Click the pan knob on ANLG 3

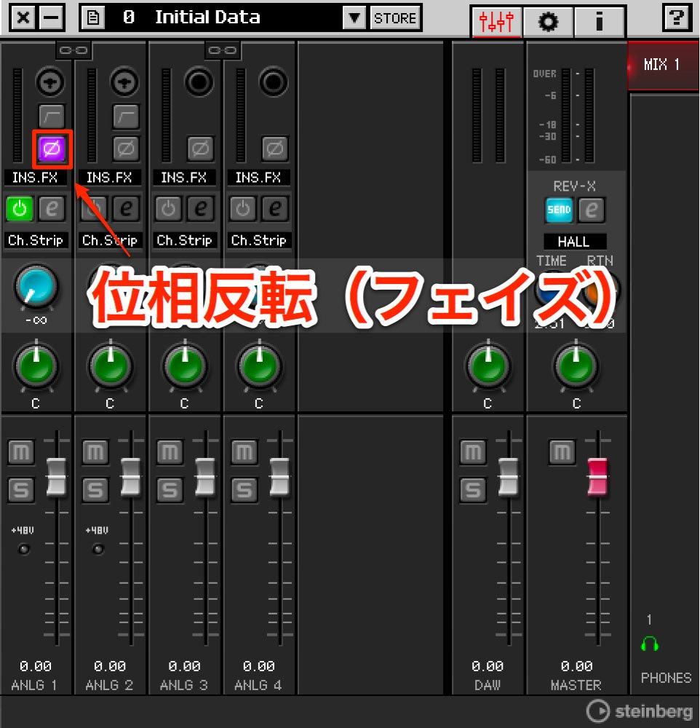point(186,367)
